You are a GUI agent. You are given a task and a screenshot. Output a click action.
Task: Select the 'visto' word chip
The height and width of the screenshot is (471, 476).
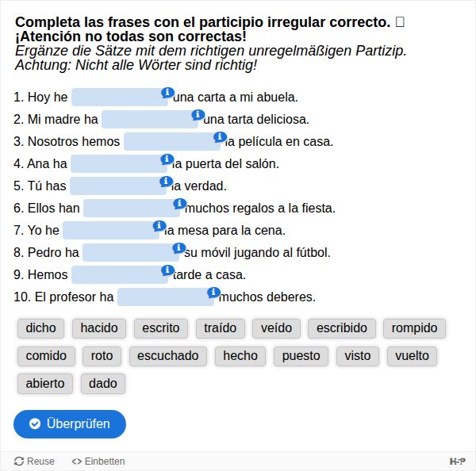click(357, 356)
